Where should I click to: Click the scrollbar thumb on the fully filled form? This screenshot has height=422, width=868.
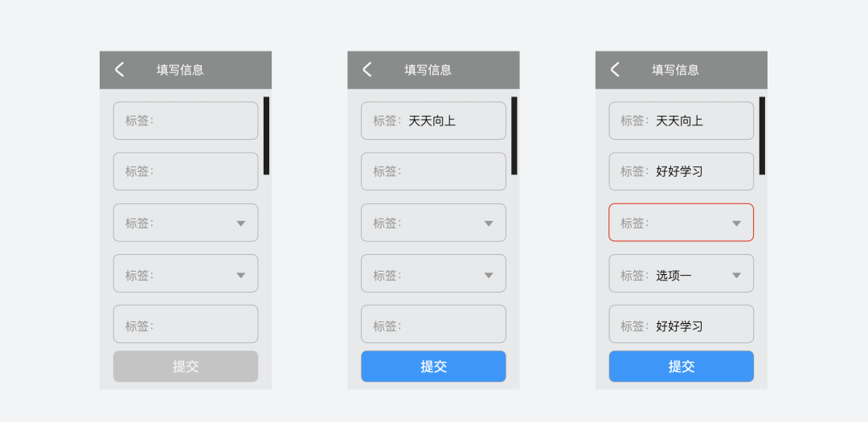(762, 136)
